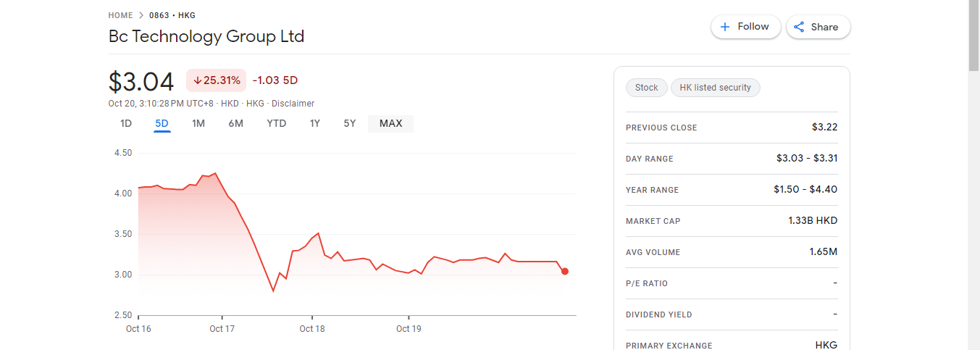Click the share icon in Share button

pos(800,27)
